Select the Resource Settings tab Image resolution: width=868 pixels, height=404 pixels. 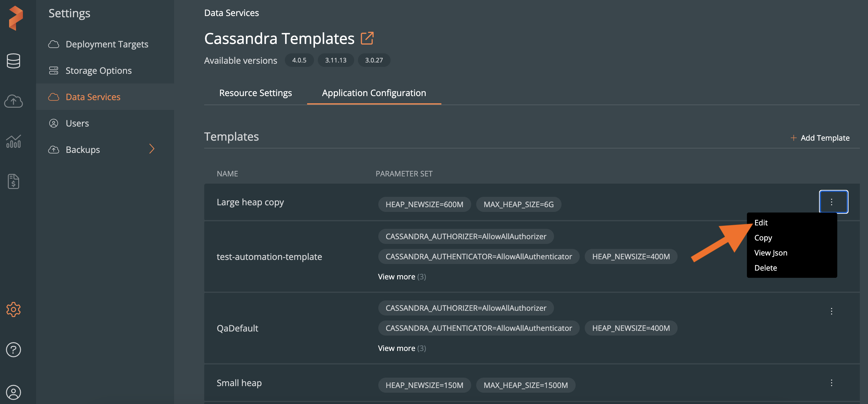(255, 93)
